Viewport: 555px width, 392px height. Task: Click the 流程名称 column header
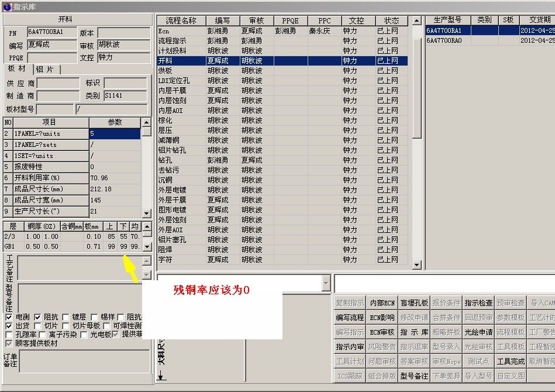181,21
